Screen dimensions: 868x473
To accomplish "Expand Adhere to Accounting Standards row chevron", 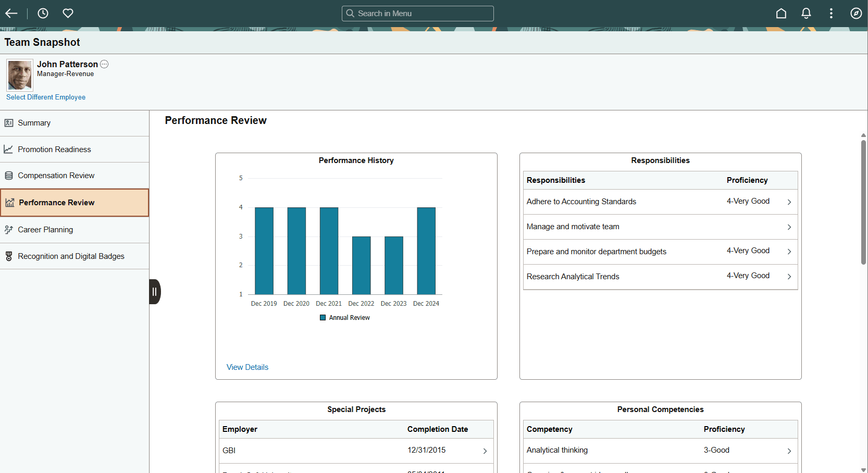I will coord(789,202).
